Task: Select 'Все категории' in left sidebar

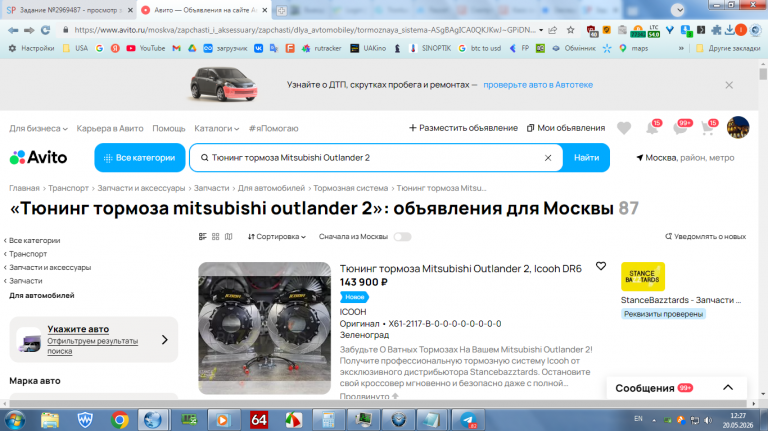Action: (34, 240)
